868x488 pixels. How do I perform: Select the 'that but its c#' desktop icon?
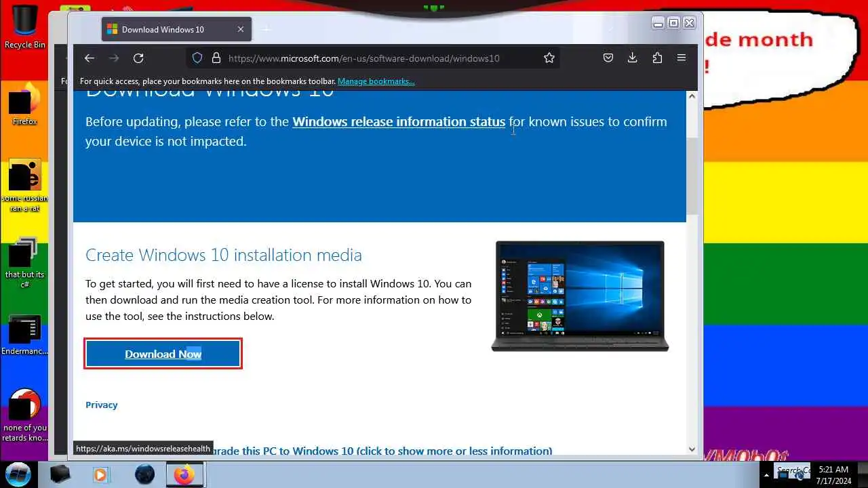pos(24,261)
